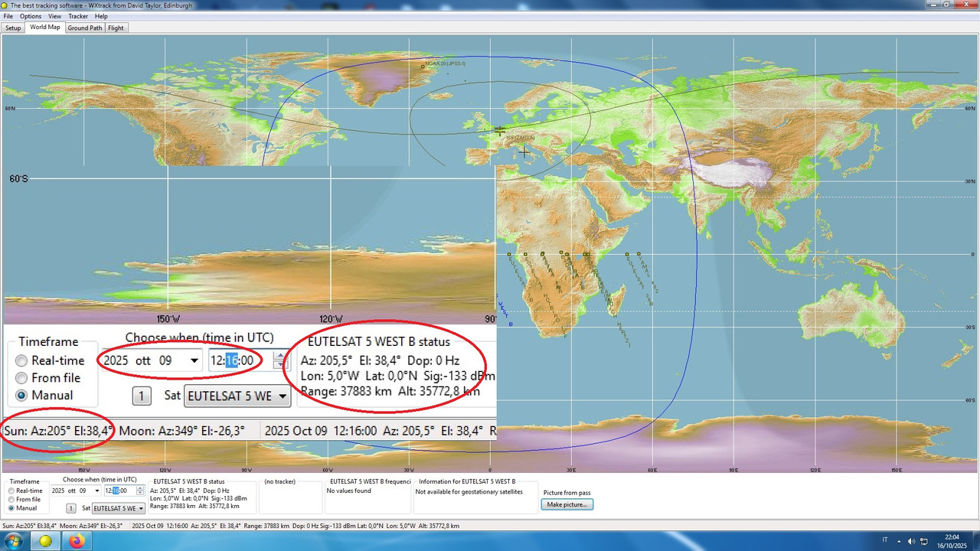Click the month 'ott' in date field
The width and height of the screenshot is (980, 551).
(71, 491)
